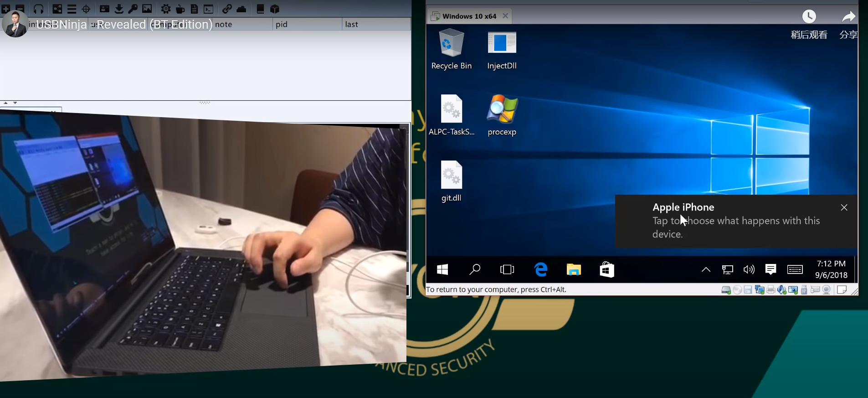Click the Apple iPhone notification toast

click(x=736, y=221)
